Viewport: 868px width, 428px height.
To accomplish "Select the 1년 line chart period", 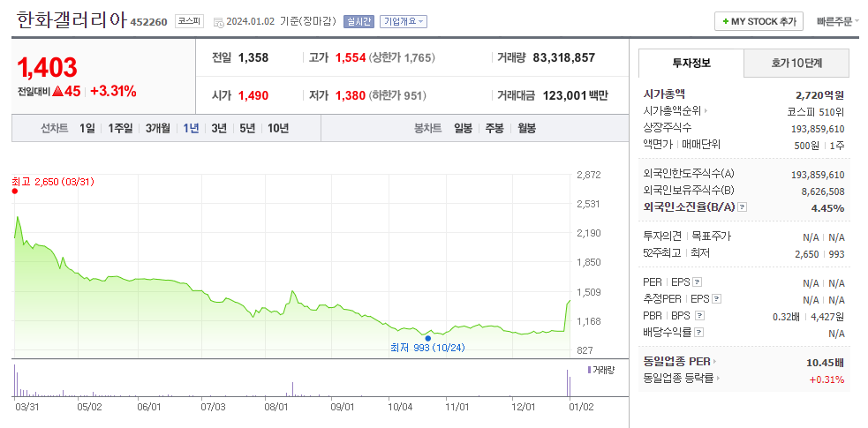I will (x=191, y=128).
